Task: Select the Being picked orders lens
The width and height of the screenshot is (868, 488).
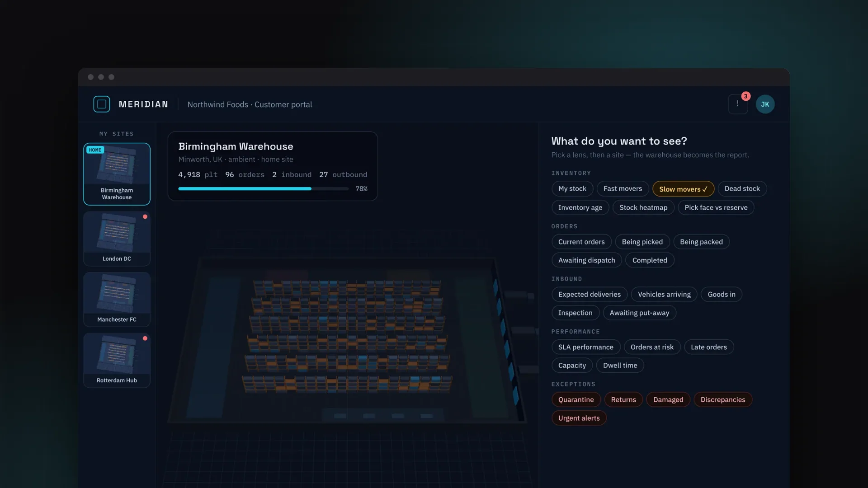Action: point(642,242)
